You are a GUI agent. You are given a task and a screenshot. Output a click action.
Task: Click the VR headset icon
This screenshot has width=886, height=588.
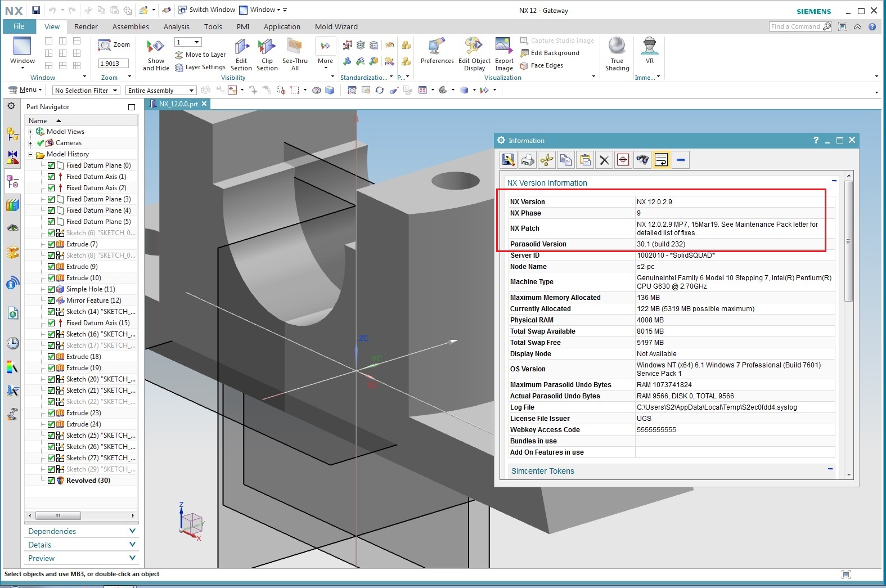(650, 51)
